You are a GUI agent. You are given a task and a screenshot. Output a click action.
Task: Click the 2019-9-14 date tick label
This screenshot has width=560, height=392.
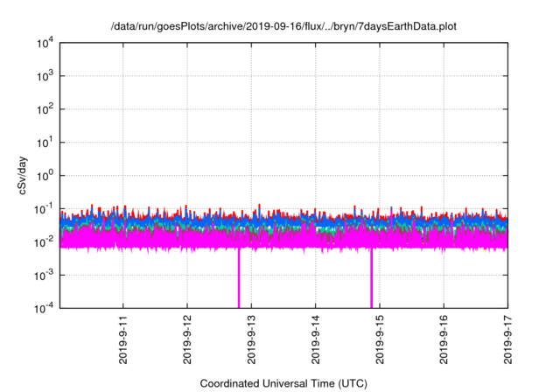(x=315, y=339)
